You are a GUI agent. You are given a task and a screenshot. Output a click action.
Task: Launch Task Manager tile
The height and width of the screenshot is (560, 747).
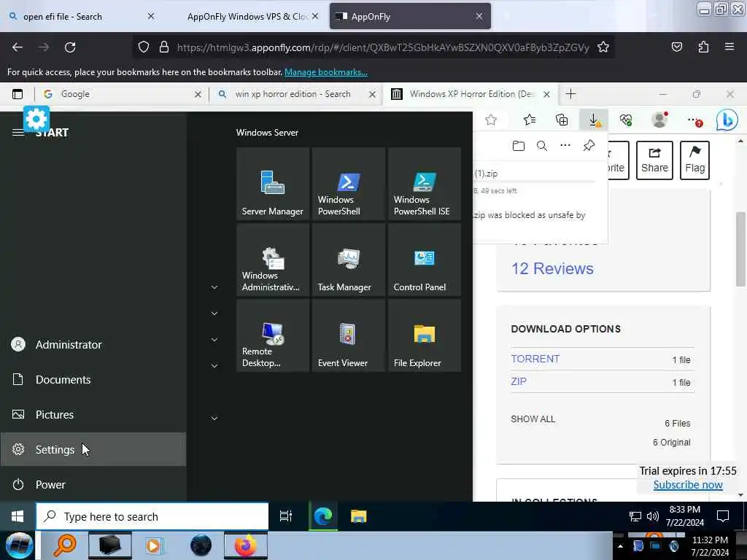[348, 260]
